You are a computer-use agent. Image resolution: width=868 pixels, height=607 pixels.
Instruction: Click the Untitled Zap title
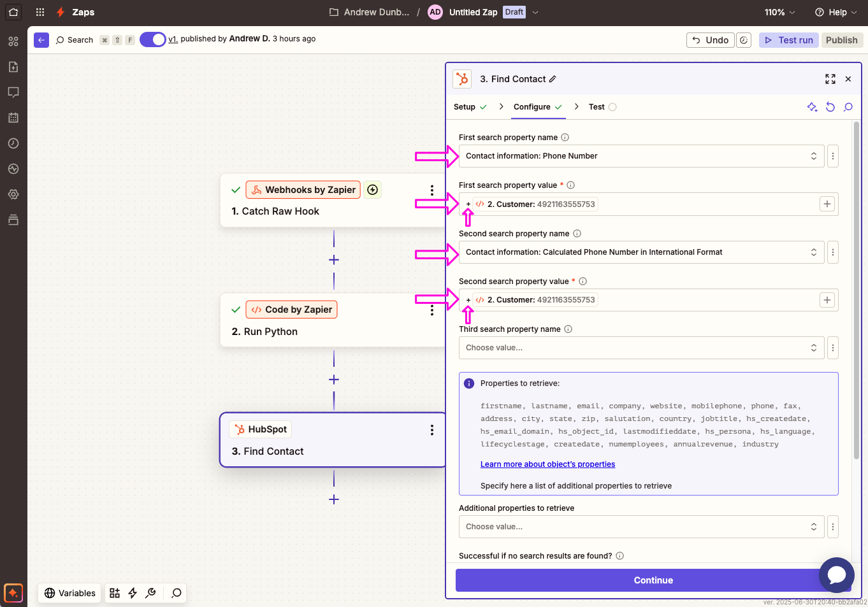point(473,12)
